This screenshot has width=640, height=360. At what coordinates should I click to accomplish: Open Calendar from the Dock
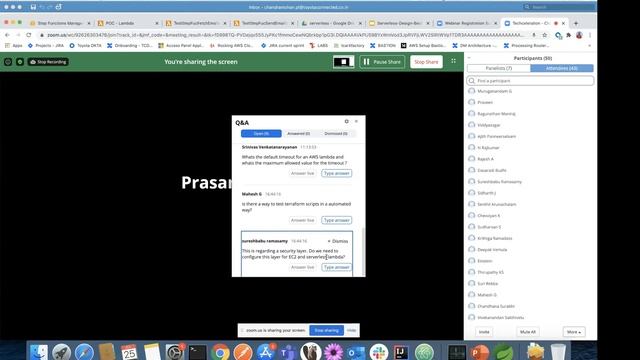point(129,352)
